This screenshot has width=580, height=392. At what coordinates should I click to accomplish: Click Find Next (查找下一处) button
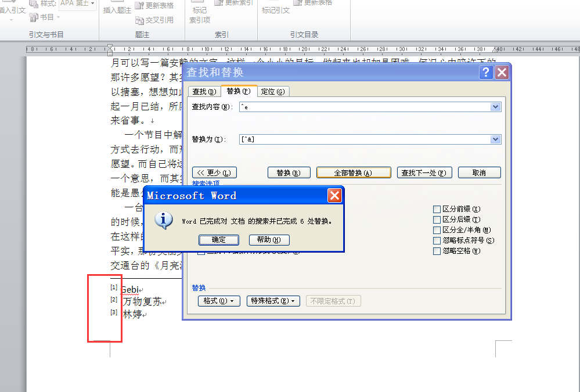coord(424,173)
